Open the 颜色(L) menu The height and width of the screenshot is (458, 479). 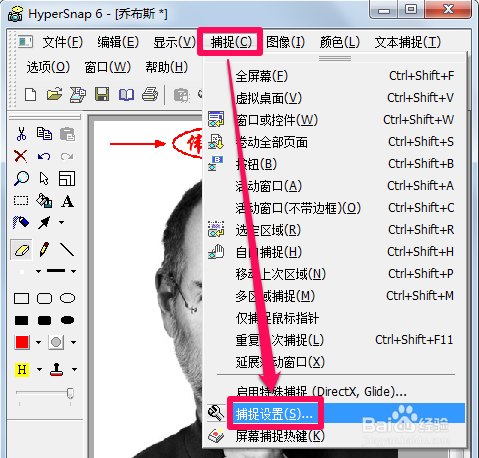340,42
